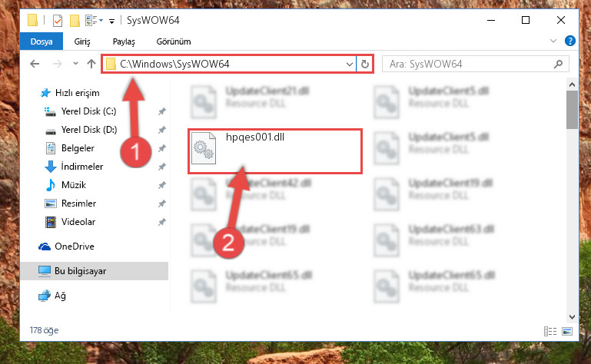
Task: Open recent locations dropdown arrow
Action: [x=75, y=63]
